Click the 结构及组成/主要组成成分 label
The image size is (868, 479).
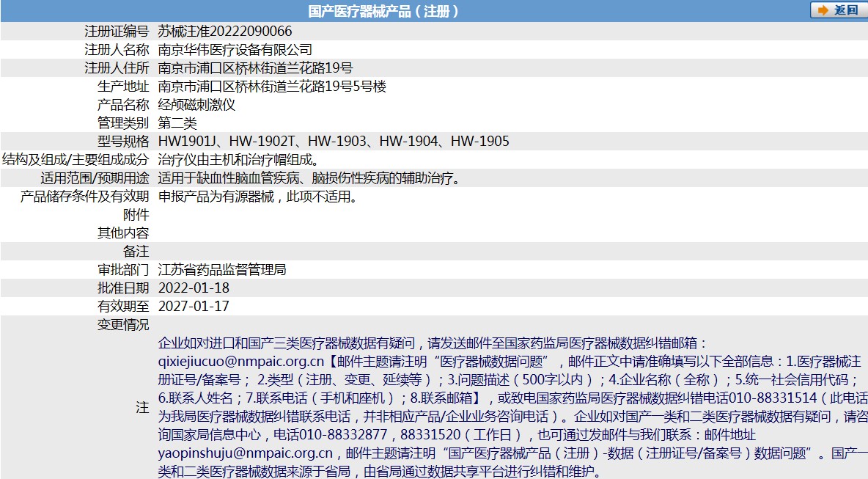tap(76, 160)
